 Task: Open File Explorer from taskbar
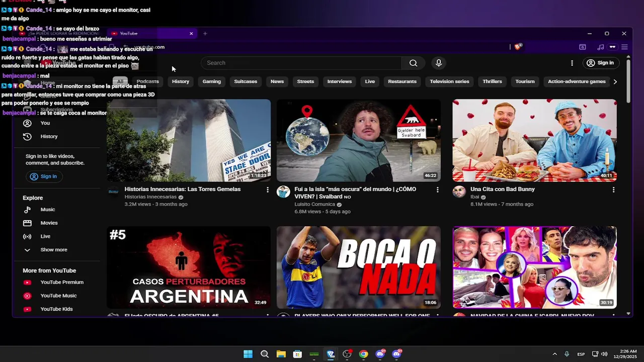click(281, 354)
